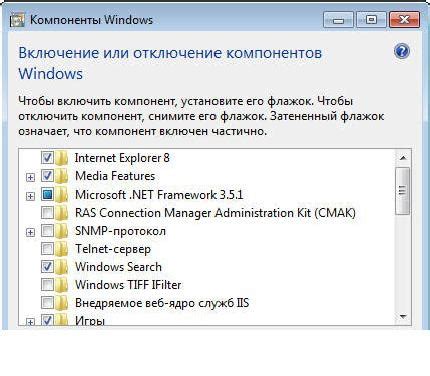Click the scrollbar down arrow in list
430x376 pixels.
[x=403, y=317]
